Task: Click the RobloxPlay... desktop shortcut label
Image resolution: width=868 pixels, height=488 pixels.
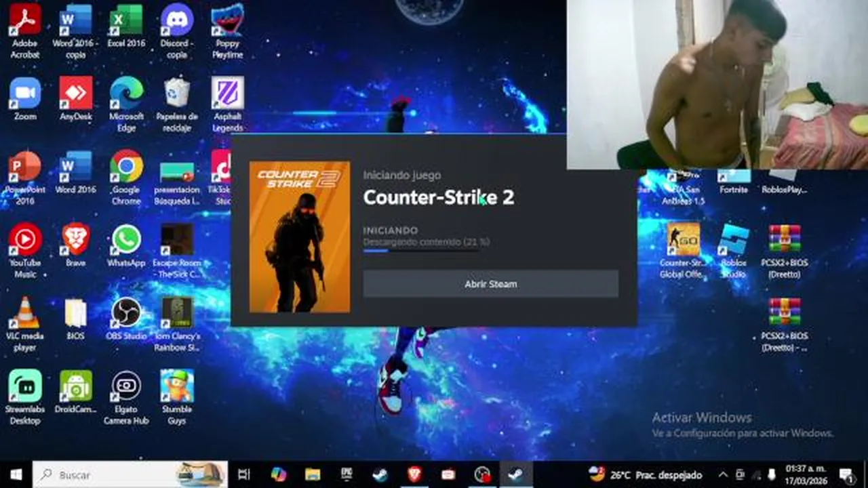Action: coord(785,190)
